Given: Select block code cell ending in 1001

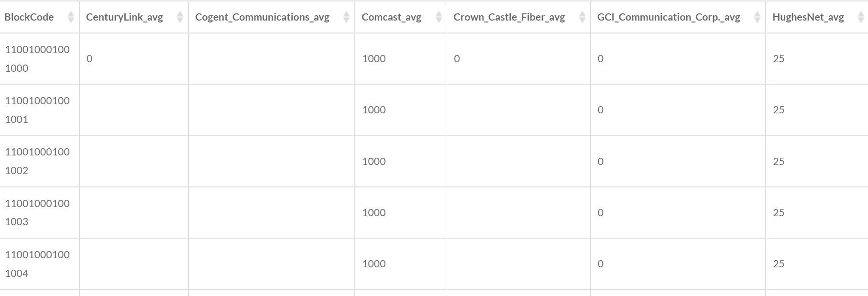Looking at the screenshot, I should [37, 110].
